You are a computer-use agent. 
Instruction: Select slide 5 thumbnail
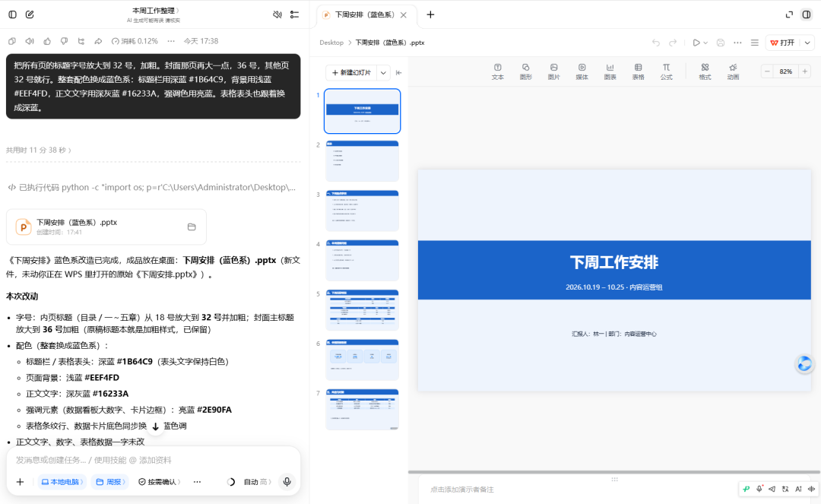tap(363, 310)
